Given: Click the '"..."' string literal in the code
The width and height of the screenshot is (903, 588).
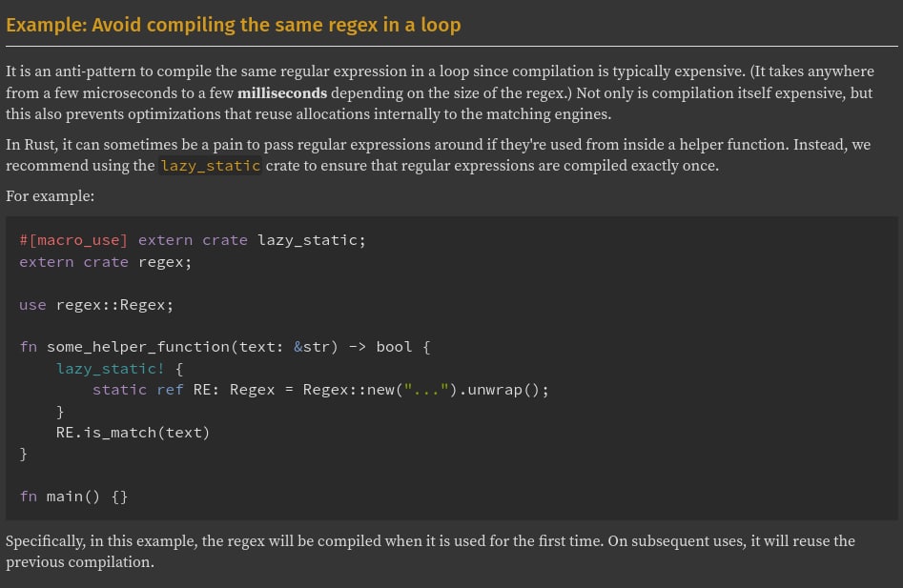Looking at the screenshot, I should [421, 390].
